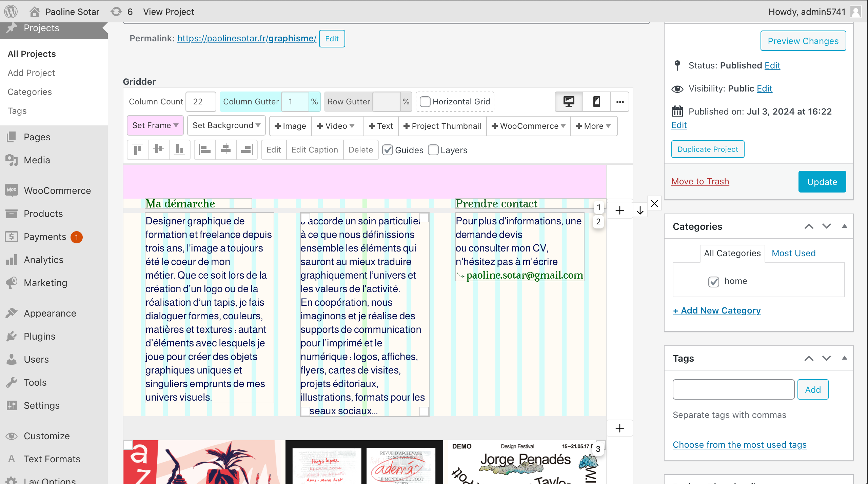Switch to phone layout view icon

pyautogui.click(x=596, y=102)
